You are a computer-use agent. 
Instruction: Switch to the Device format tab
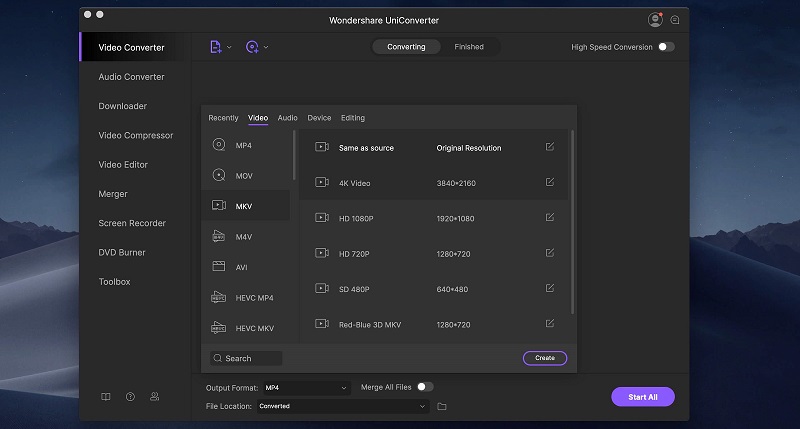click(319, 118)
